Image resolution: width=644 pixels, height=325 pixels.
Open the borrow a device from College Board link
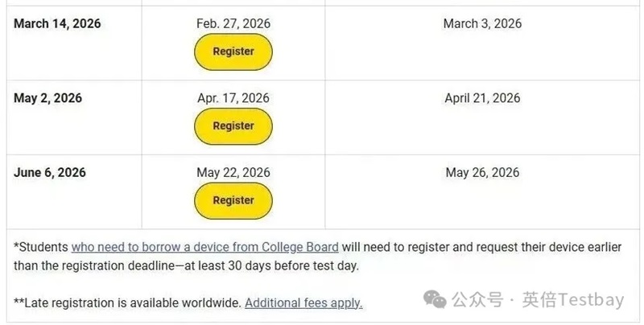[x=204, y=247]
